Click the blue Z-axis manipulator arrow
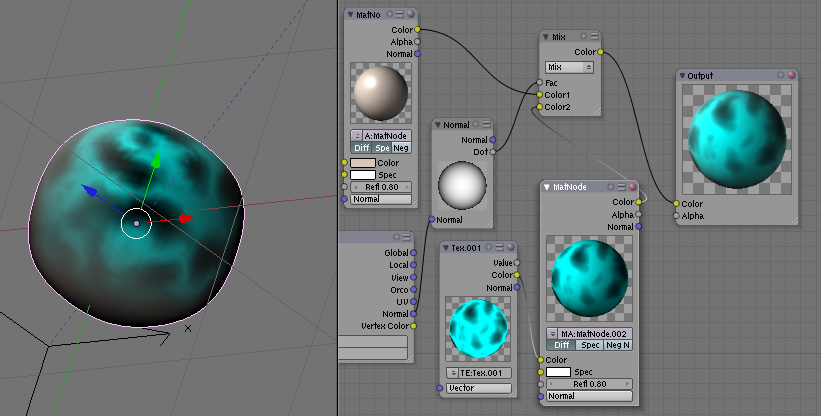This screenshot has height=416, width=821. coord(88,189)
